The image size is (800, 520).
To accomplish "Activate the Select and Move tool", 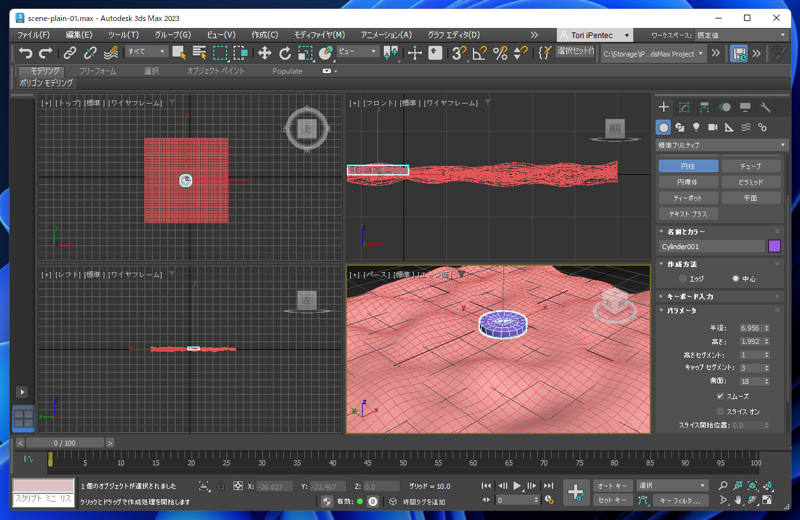I will (x=264, y=53).
